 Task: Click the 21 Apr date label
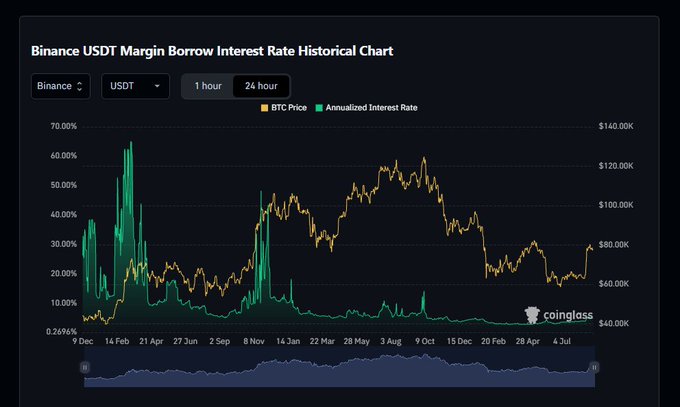[x=151, y=341]
